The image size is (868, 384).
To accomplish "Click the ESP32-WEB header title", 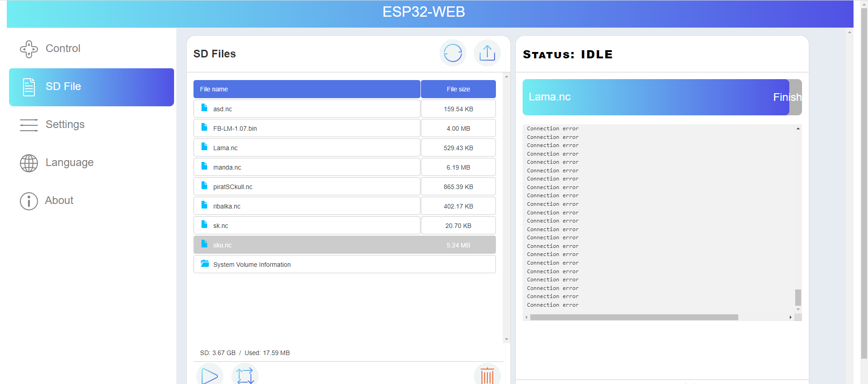I will pyautogui.click(x=424, y=12).
